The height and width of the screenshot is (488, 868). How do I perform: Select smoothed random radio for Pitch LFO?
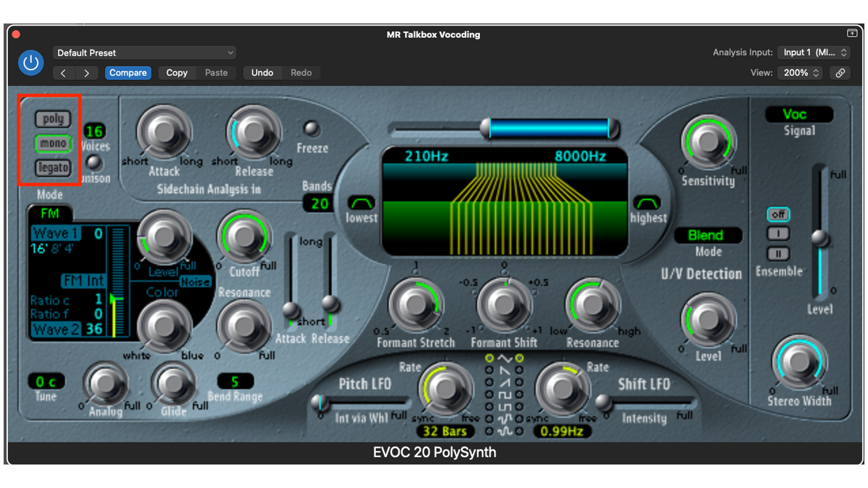[x=489, y=431]
